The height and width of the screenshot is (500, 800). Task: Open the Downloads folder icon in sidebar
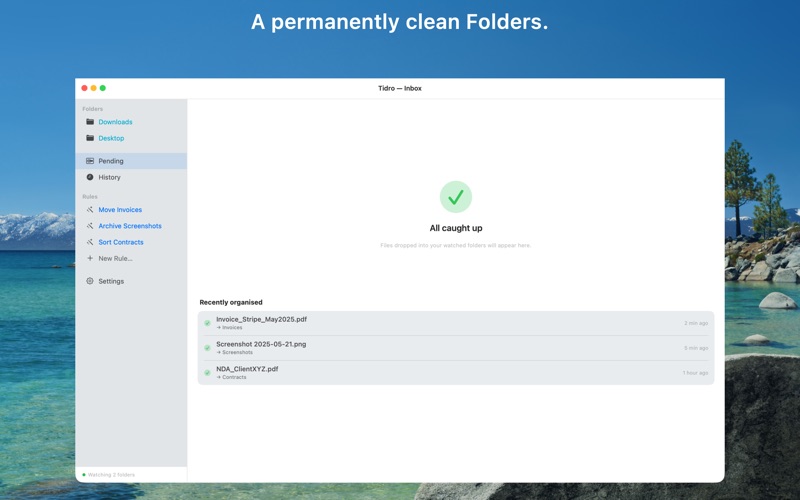pyautogui.click(x=90, y=122)
